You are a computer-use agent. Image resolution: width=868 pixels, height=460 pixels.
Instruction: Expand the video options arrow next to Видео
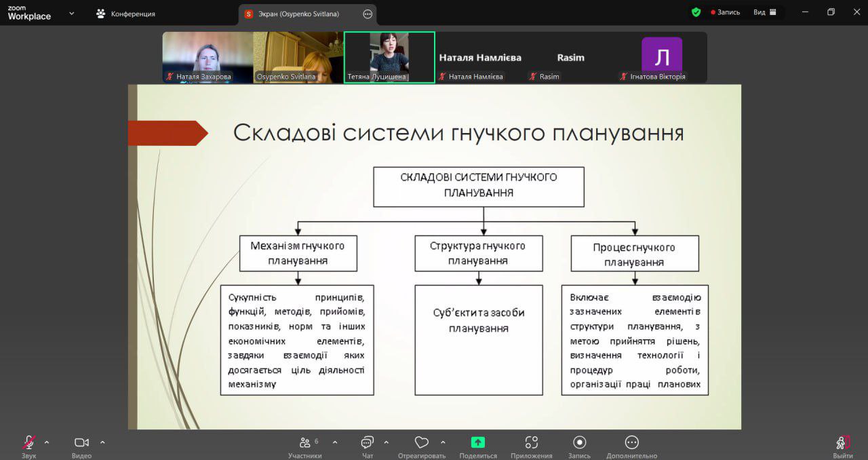(102, 442)
